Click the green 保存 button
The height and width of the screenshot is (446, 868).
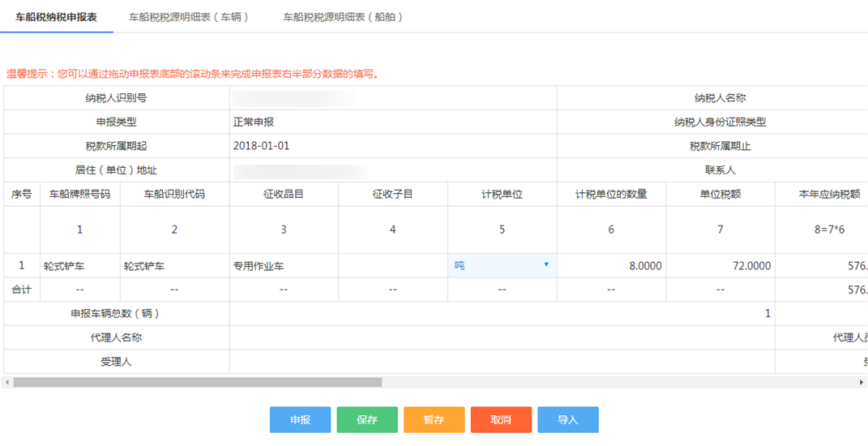(x=367, y=420)
